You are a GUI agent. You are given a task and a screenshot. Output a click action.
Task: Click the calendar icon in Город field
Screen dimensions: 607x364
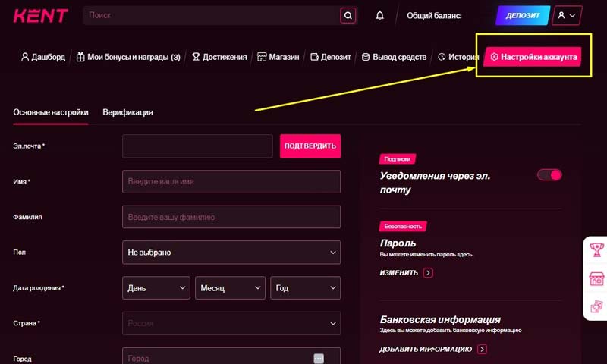(319, 359)
